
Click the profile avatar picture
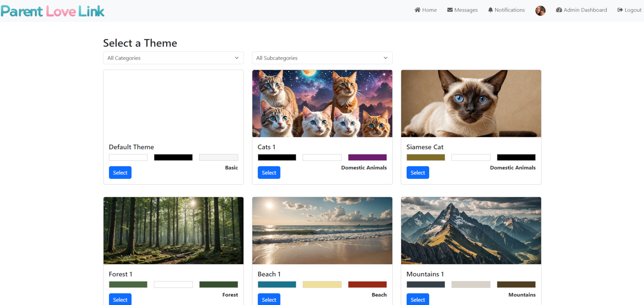(x=540, y=11)
